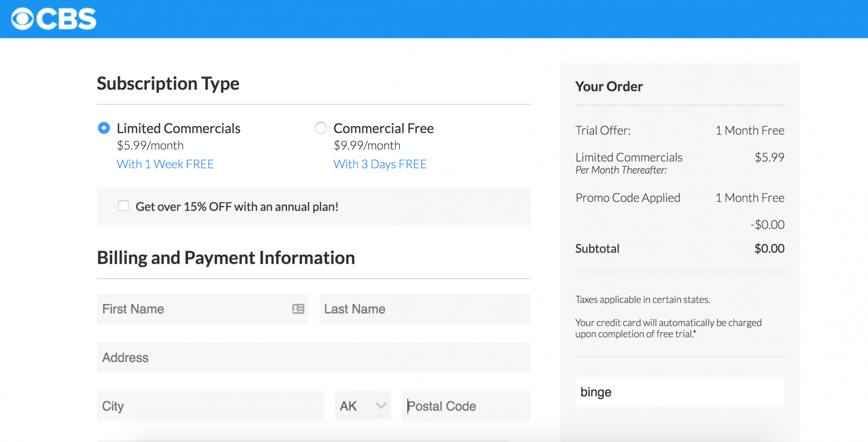Click the Postal Code field
868x442 pixels.
(x=466, y=406)
